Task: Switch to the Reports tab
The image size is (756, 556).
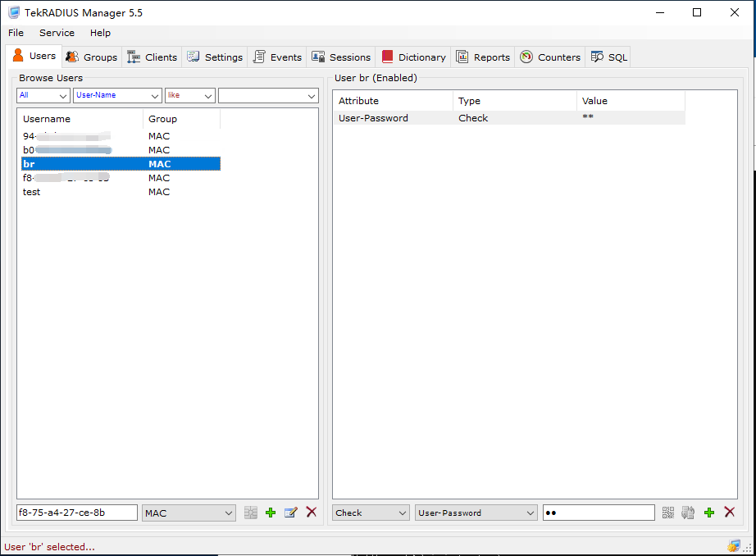Action: point(483,57)
